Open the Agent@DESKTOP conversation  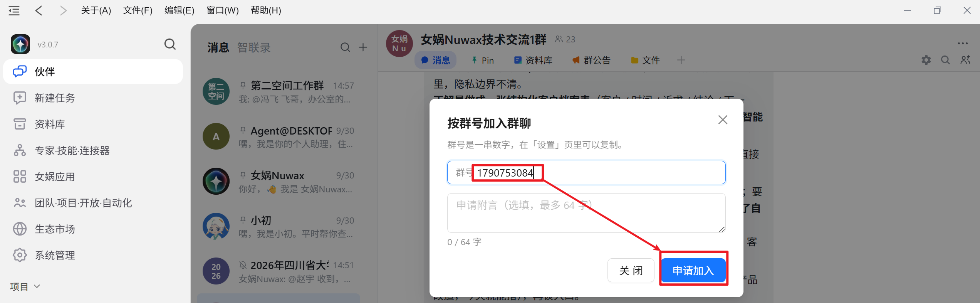(x=279, y=137)
